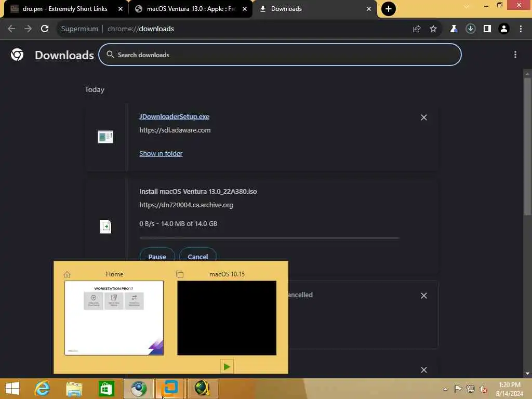This screenshot has height=399, width=532.
Task: Open the Action Center flag icon
Action: (458, 389)
